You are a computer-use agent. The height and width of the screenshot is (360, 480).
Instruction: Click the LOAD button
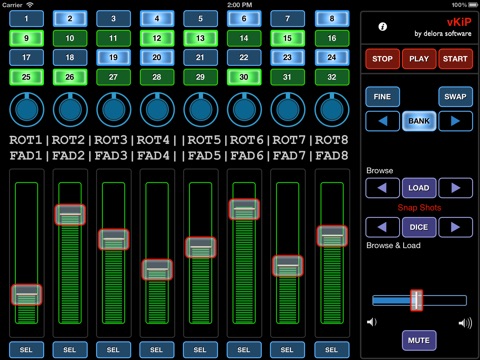(419, 188)
